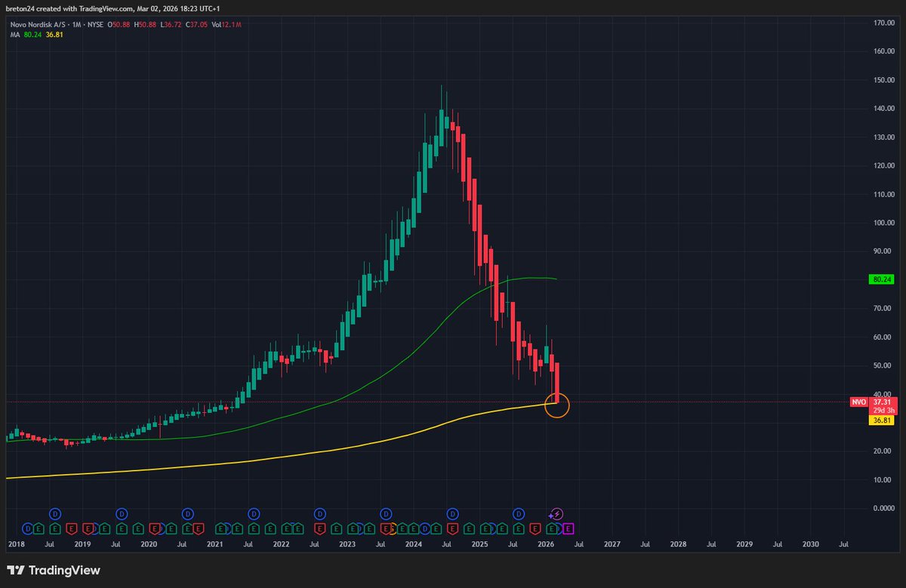Open the August 2020 dividend D marker

click(x=188, y=514)
